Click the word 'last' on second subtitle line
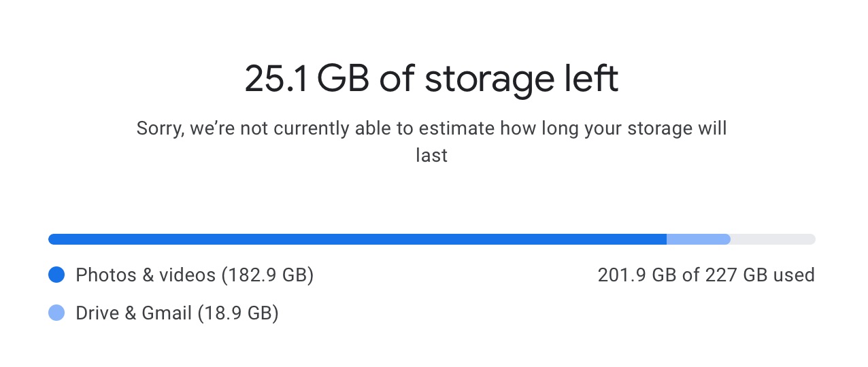The width and height of the screenshot is (868, 367). tap(432, 156)
